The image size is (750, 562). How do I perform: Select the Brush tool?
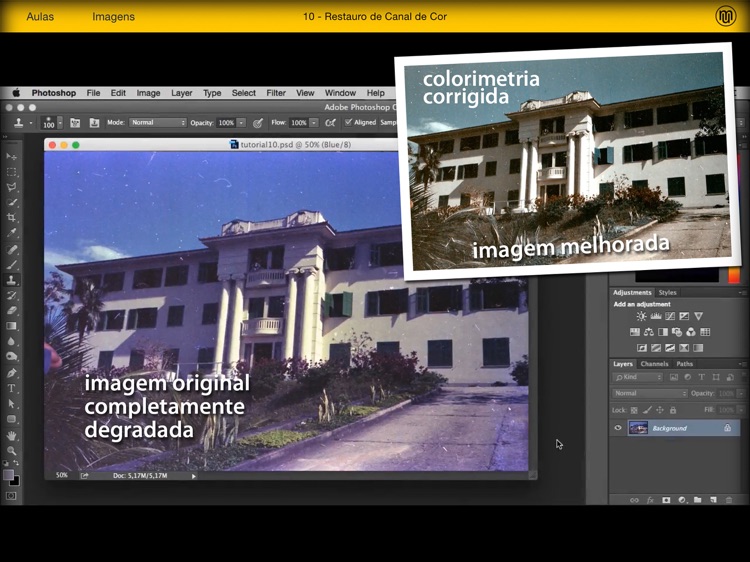pyautogui.click(x=11, y=264)
